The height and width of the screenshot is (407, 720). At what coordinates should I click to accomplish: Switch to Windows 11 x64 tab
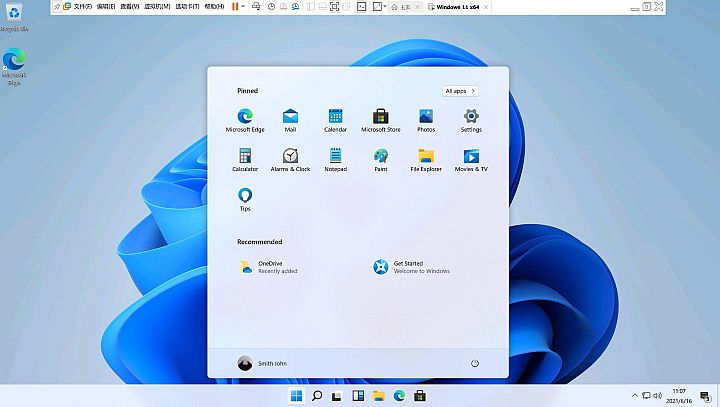pyautogui.click(x=454, y=7)
